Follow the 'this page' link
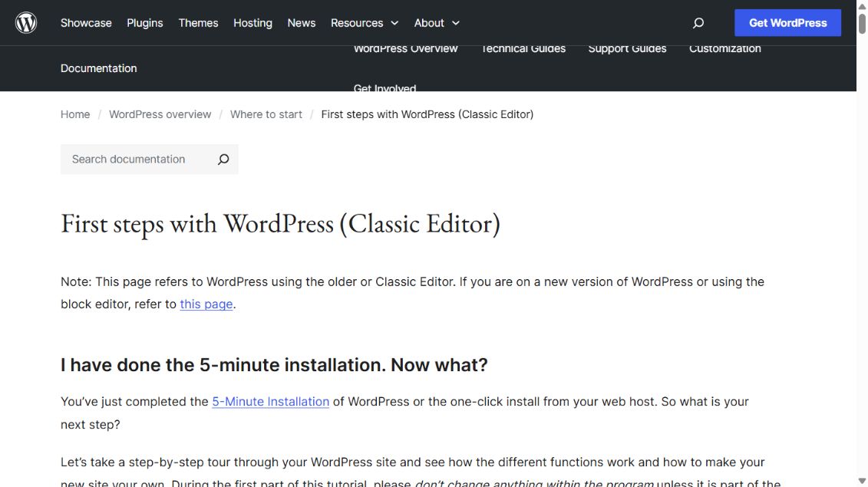The height and width of the screenshot is (487, 868). [x=206, y=304]
